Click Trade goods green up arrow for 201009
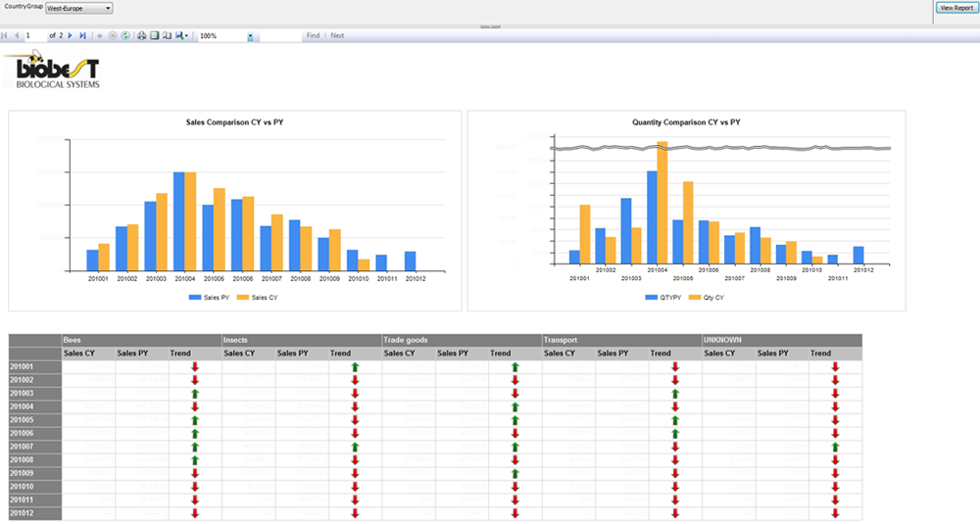 point(515,473)
